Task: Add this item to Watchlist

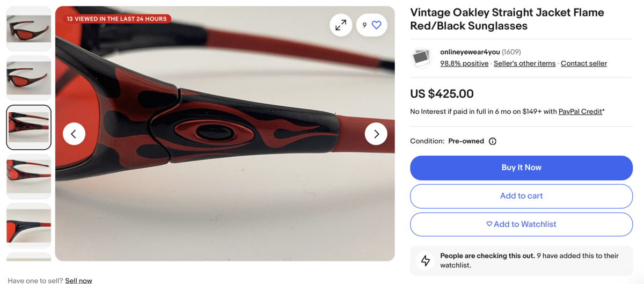Action: [x=521, y=224]
